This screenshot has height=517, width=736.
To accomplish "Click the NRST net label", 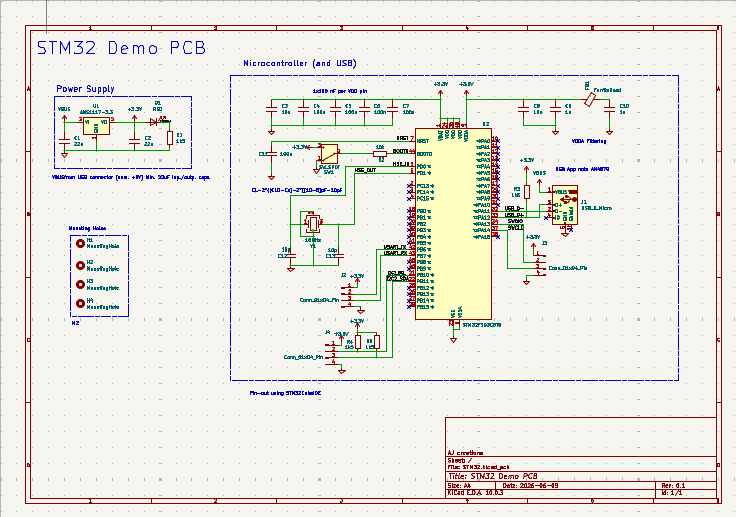I will point(403,139).
